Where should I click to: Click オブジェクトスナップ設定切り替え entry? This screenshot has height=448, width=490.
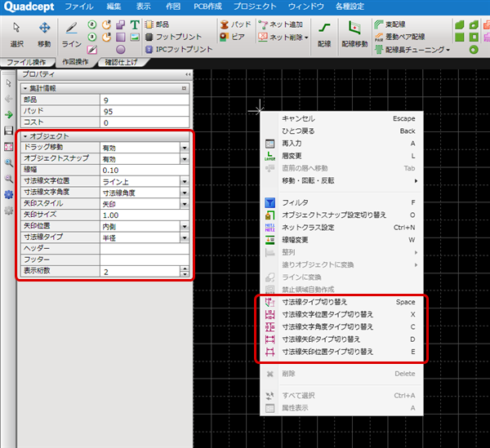pos(341,215)
